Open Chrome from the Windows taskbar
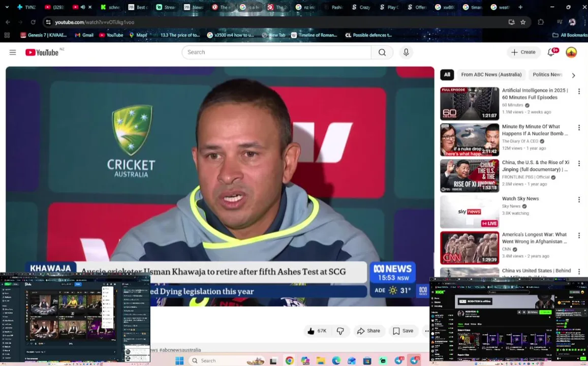Image resolution: width=588 pixels, height=366 pixels. pos(289,361)
